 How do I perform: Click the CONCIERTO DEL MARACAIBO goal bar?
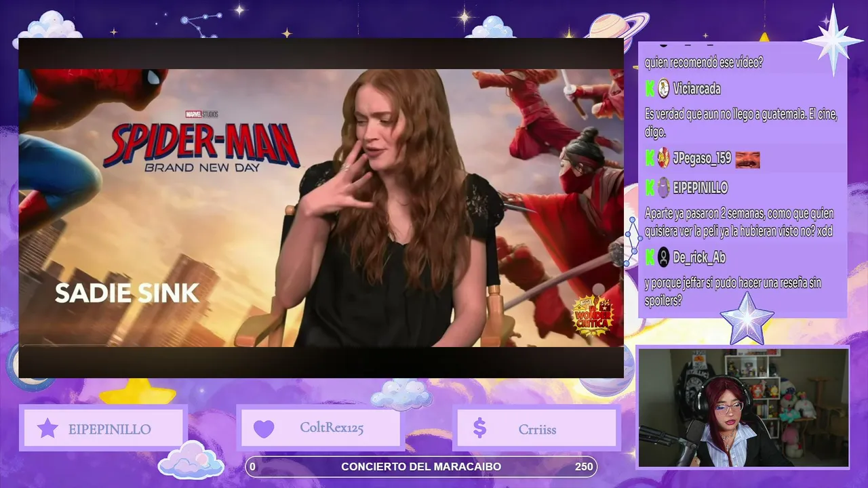(x=421, y=466)
